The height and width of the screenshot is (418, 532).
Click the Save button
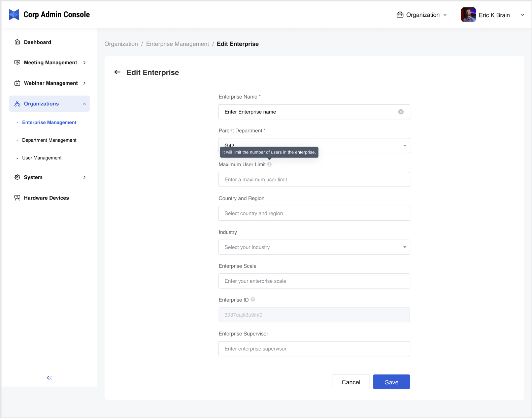coord(391,382)
